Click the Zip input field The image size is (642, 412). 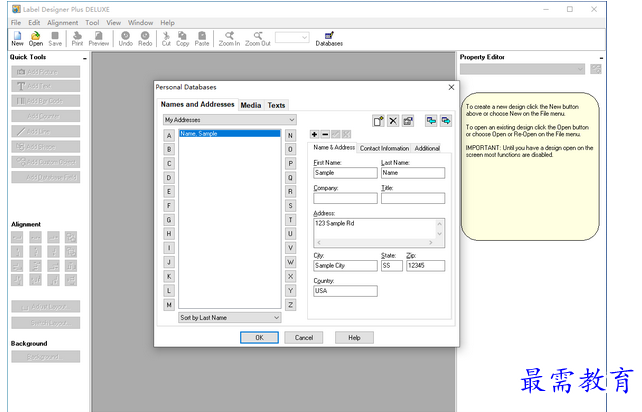point(425,266)
